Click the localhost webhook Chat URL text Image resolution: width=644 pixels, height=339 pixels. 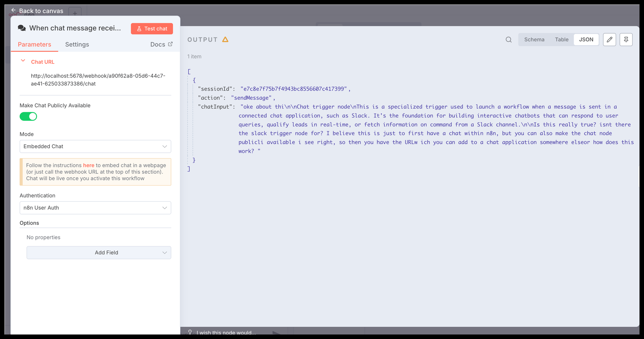coord(98,80)
